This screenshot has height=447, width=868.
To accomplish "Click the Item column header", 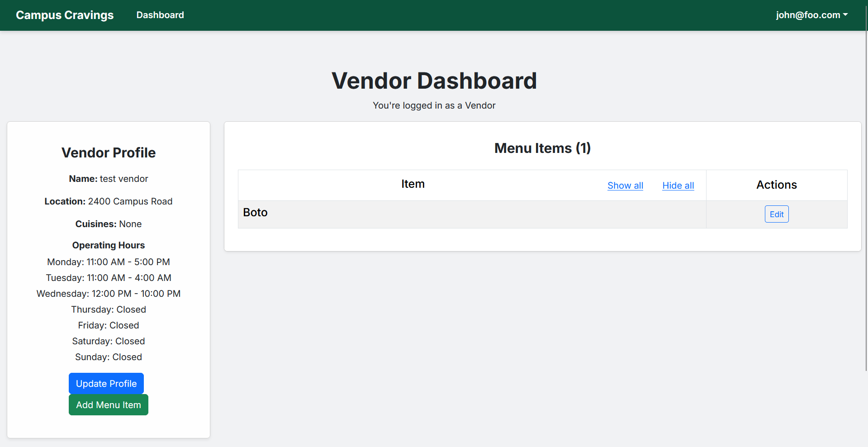I will coord(413,184).
